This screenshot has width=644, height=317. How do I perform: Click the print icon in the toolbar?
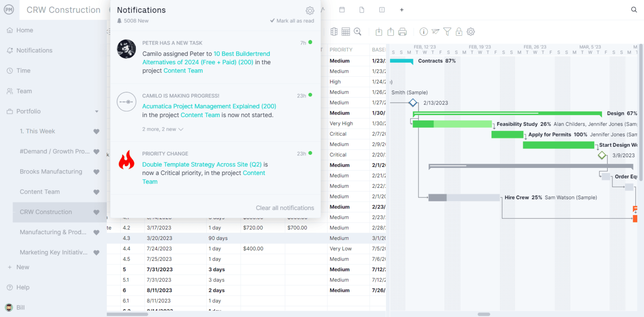[x=402, y=31]
